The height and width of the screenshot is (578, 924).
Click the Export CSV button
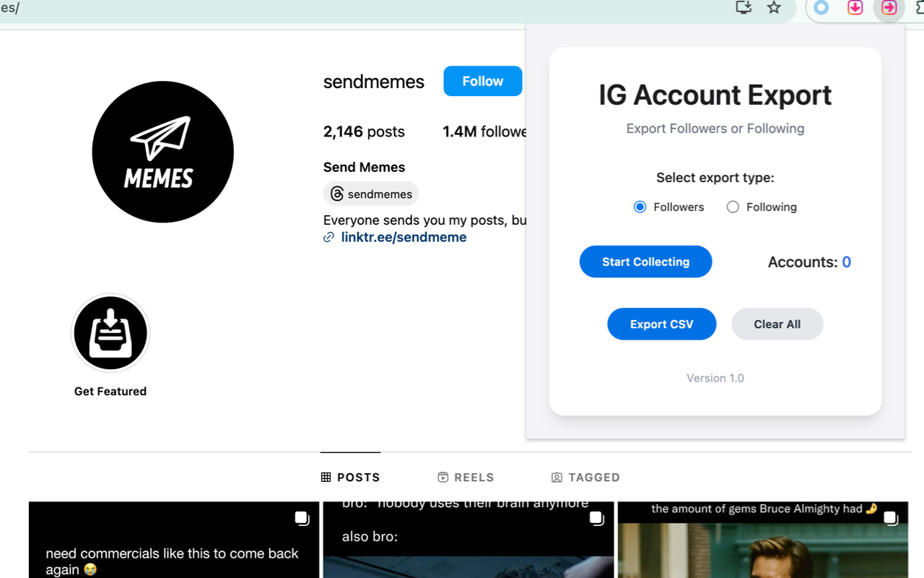point(661,324)
